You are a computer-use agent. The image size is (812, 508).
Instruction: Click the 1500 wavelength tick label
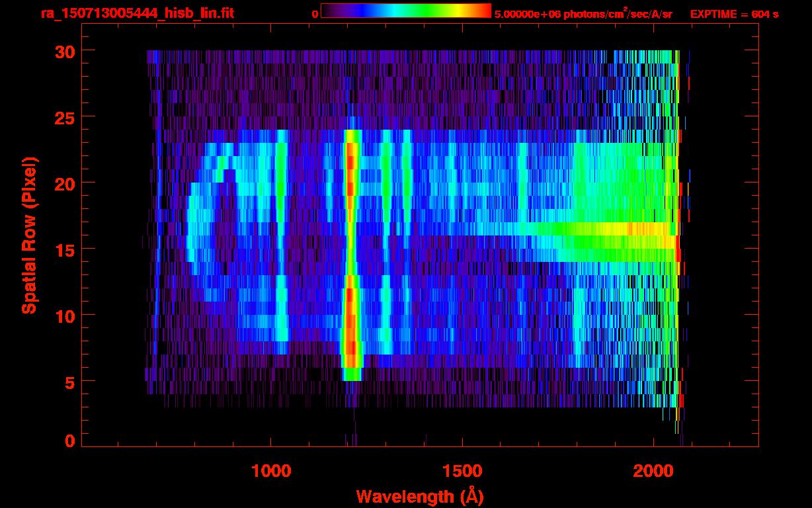[x=462, y=471]
